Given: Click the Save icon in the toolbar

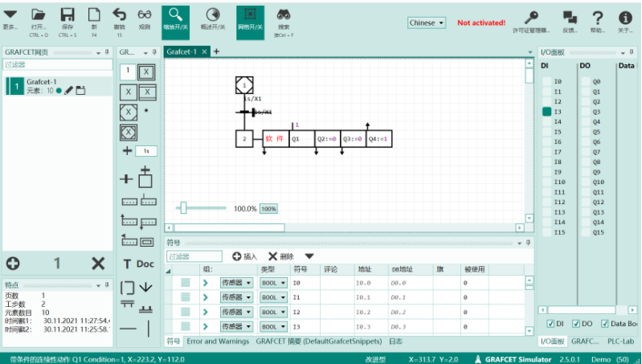Looking at the screenshot, I should click(x=67, y=16).
